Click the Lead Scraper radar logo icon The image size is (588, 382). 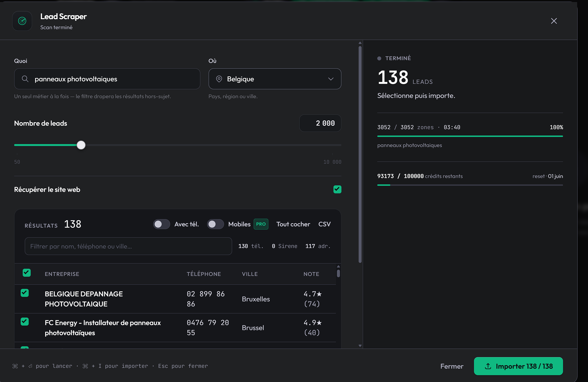(22, 21)
